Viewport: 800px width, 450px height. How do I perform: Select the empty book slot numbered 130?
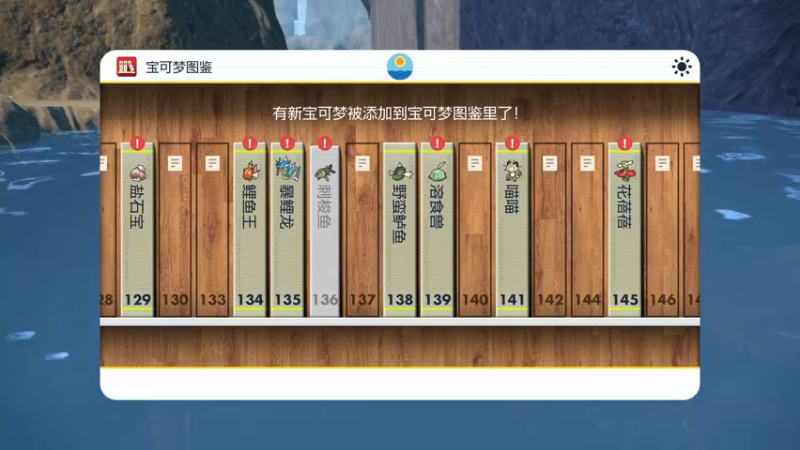(175, 230)
